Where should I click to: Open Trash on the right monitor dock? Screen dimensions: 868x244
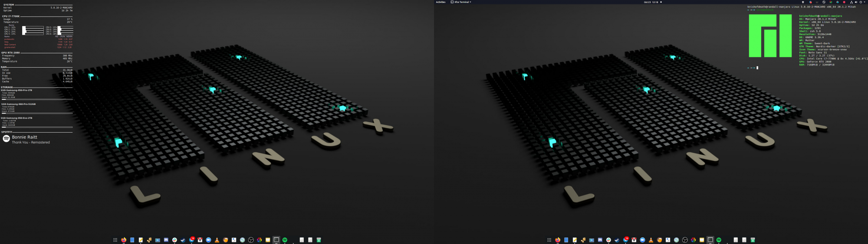(x=753, y=240)
